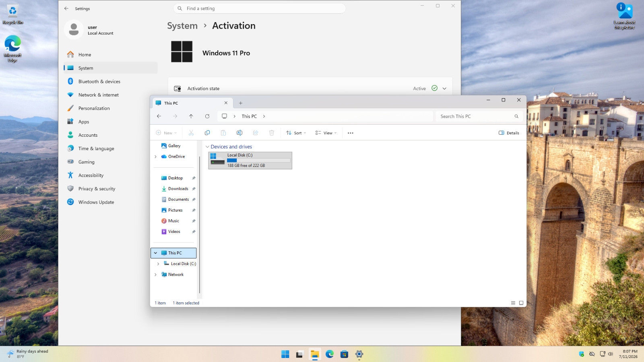
Task: Refresh the This PC view
Action: click(x=207, y=116)
